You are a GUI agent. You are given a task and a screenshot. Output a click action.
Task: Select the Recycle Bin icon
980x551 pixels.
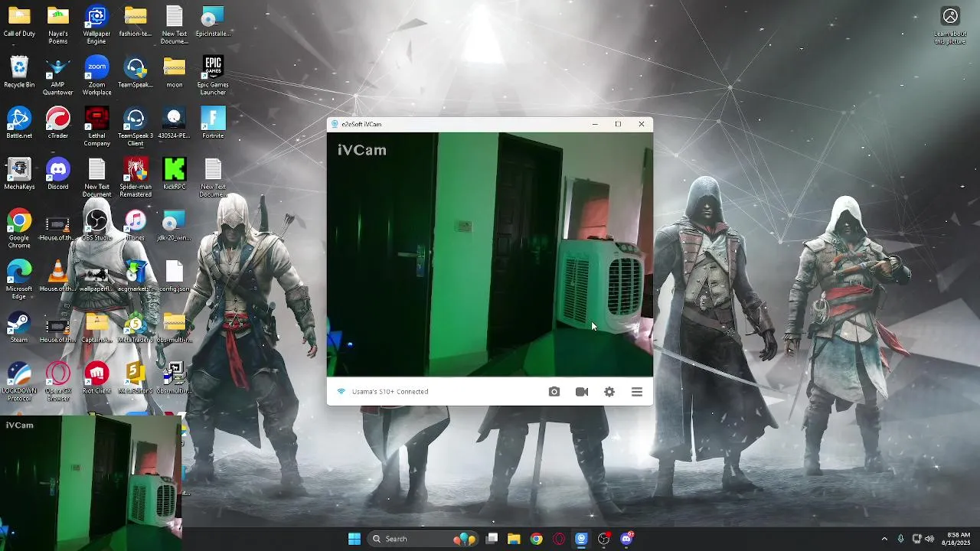pyautogui.click(x=19, y=73)
